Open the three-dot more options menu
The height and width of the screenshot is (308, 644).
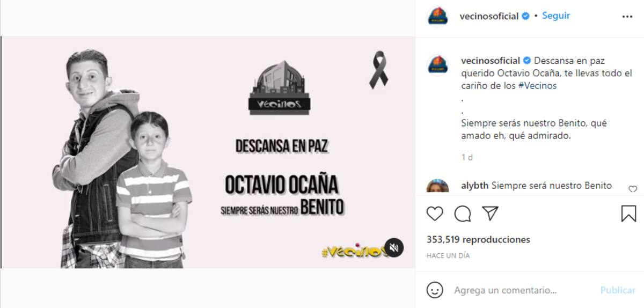click(x=627, y=17)
